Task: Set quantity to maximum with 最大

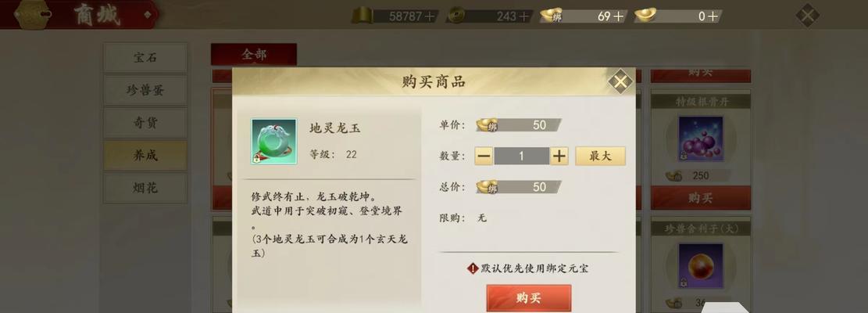Action: point(600,156)
